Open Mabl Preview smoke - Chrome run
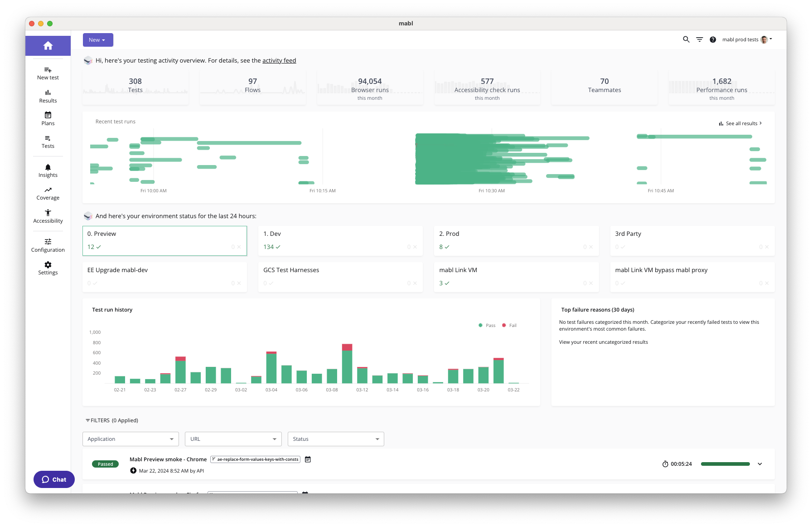The height and width of the screenshot is (527, 812). pyautogui.click(x=168, y=459)
